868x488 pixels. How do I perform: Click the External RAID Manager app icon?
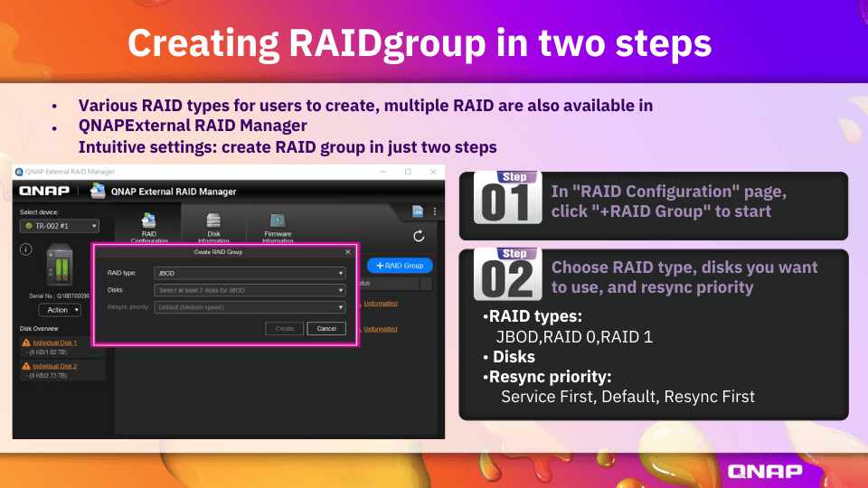pyautogui.click(x=98, y=191)
